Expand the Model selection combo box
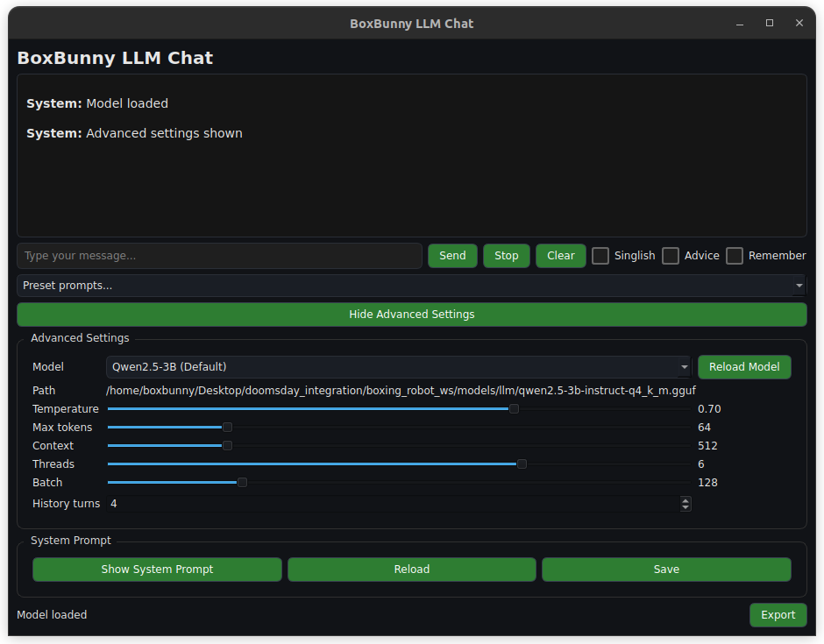 pos(399,367)
